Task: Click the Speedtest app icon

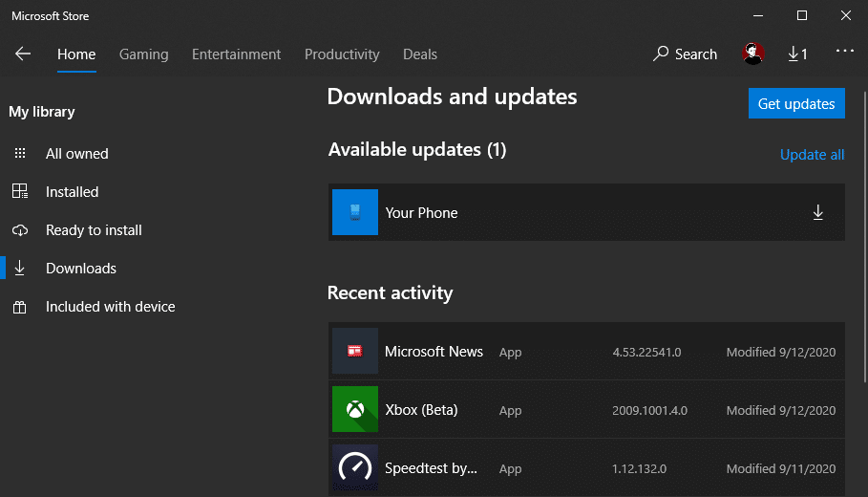Action: tap(355, 467)
